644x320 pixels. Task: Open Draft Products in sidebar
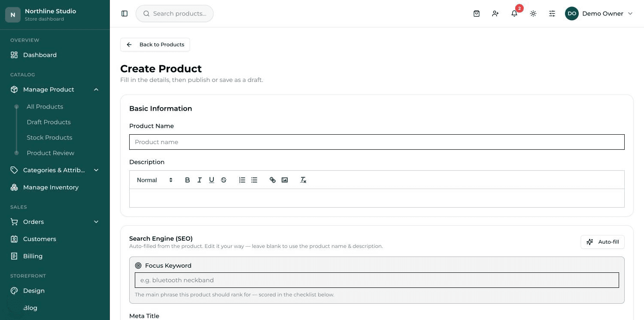[49, 122]
